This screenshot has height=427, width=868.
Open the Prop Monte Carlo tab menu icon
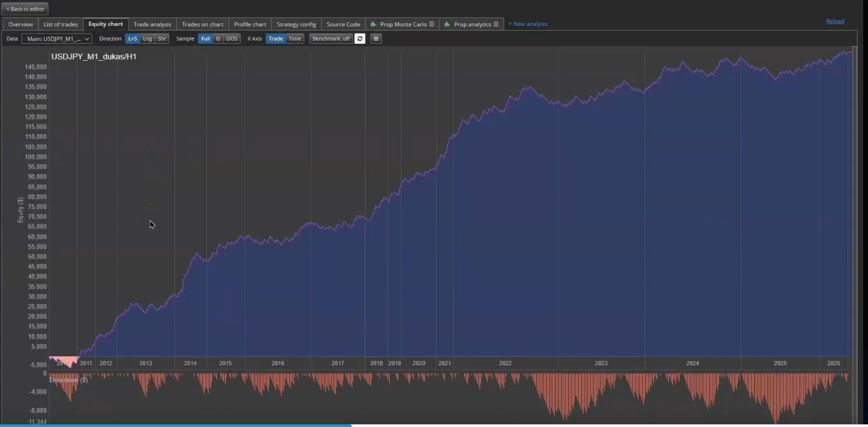click(431, 24)
